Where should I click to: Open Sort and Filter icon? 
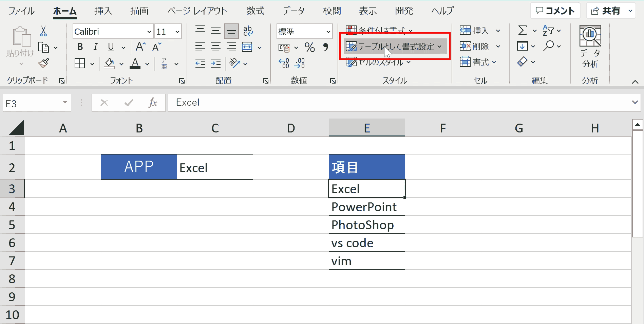(548, 30)
